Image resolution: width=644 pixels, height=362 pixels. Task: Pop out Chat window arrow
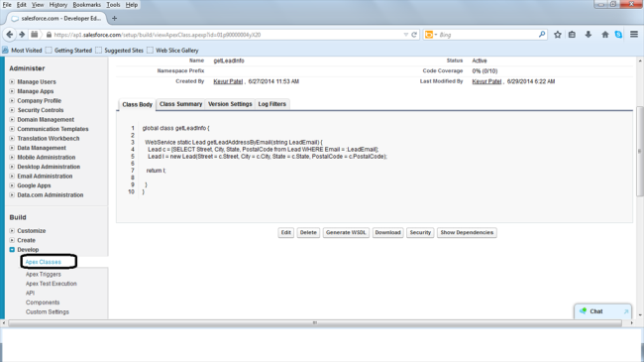[x=626, y=311]
